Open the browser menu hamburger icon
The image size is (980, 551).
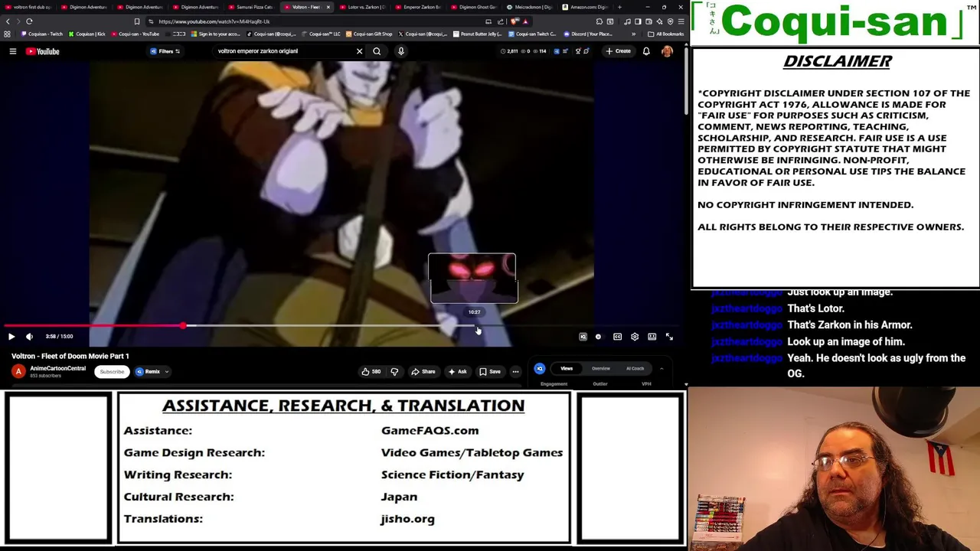coord(681,21)
